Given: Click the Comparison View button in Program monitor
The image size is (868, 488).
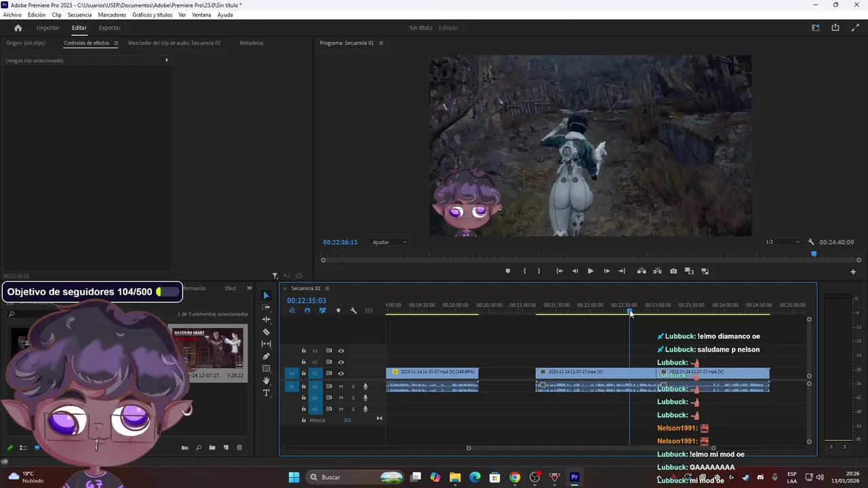Looking at the screenshot, I should pyautogui.click(x=689, y=271).
